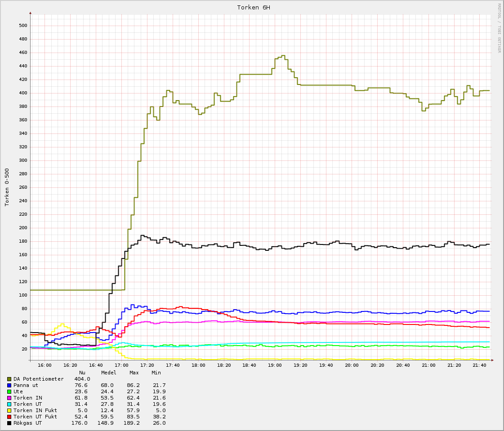This screenshot has height=431, width=504.
Task: Click the magenta Torken IN legend swatch
Action: (9, 398)
